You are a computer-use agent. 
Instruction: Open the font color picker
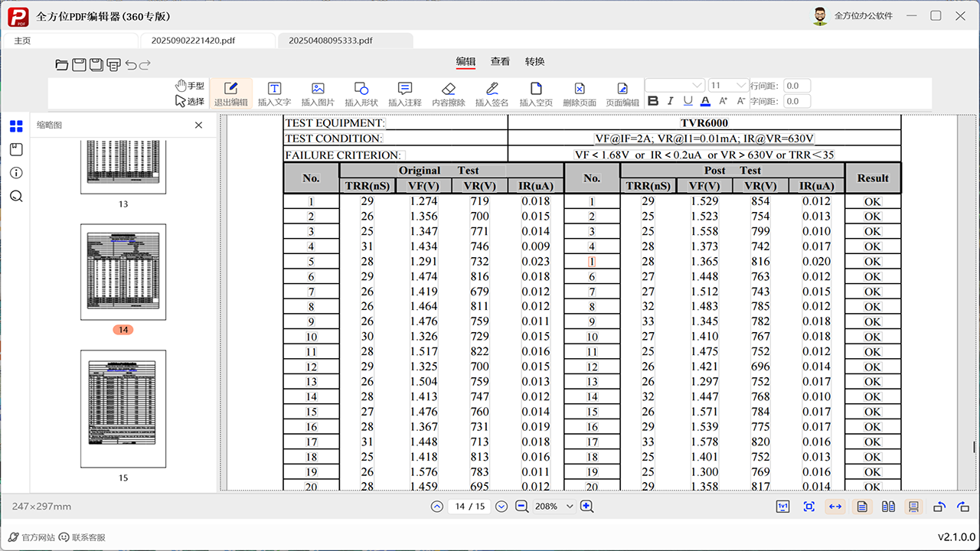(x=705, y=101)
